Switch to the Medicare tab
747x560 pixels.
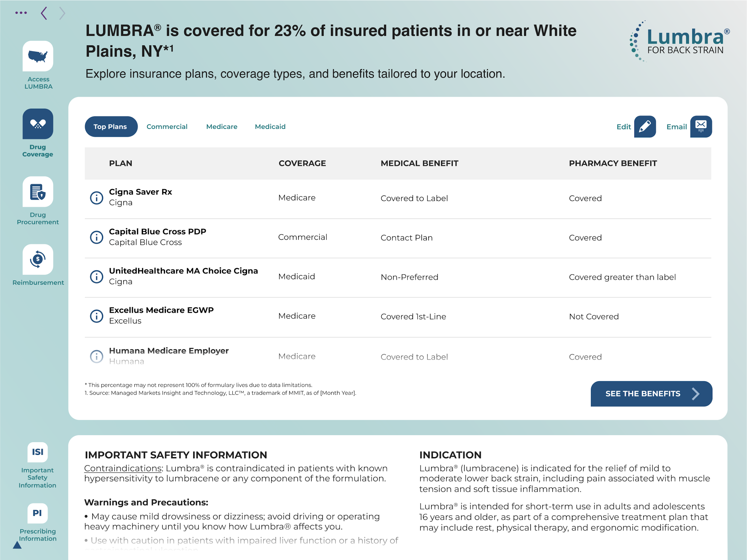[x=222, y=127]
